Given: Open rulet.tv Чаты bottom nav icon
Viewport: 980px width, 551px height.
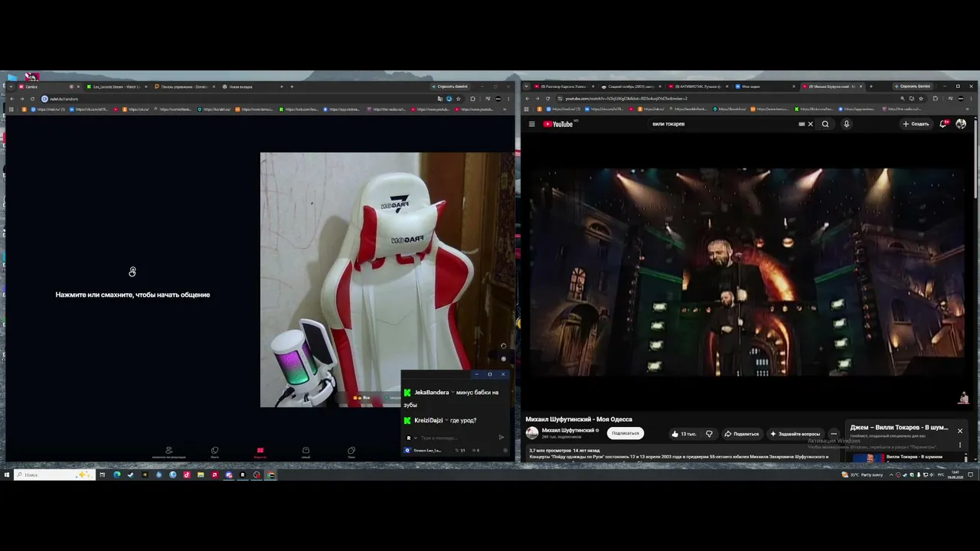Looking at the screenshot, I should [351, 452].
